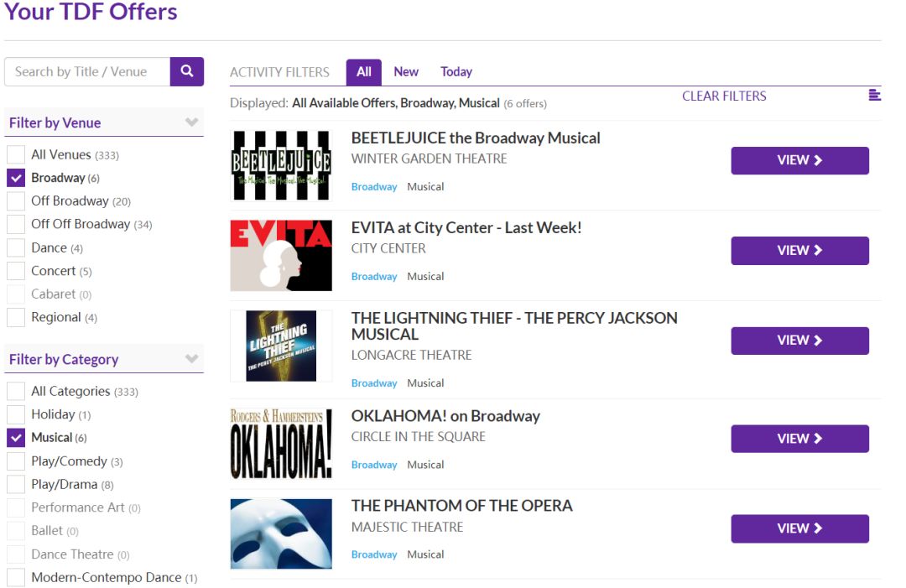Click VIEW button for The Lightning Thief
The image size is (906, 588).
click(x=799, y=341)
